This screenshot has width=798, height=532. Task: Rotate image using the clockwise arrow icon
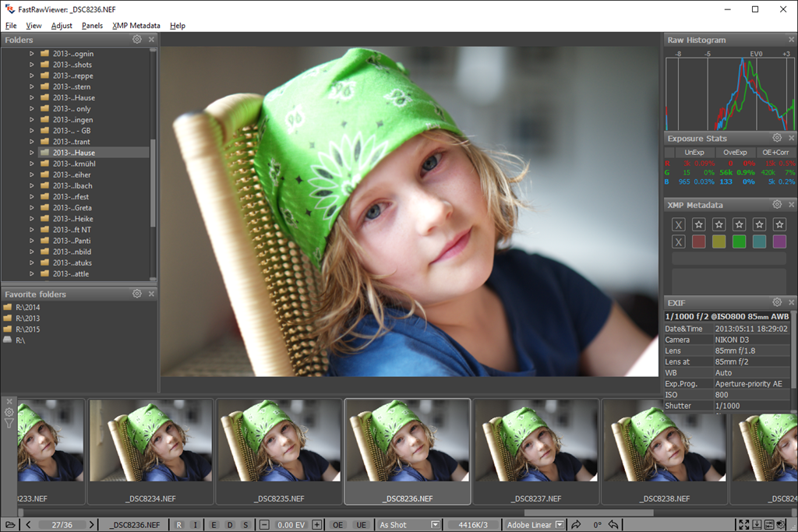tap(576, 525)
